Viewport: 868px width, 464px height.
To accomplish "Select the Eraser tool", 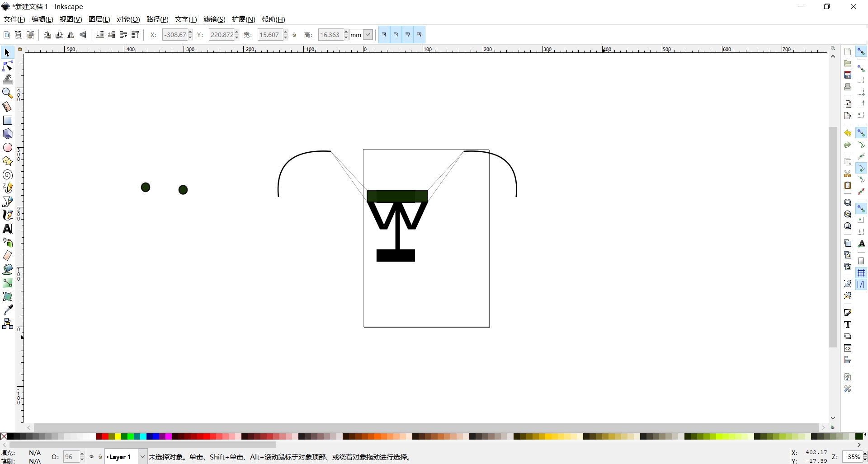I will pos(7,256).
